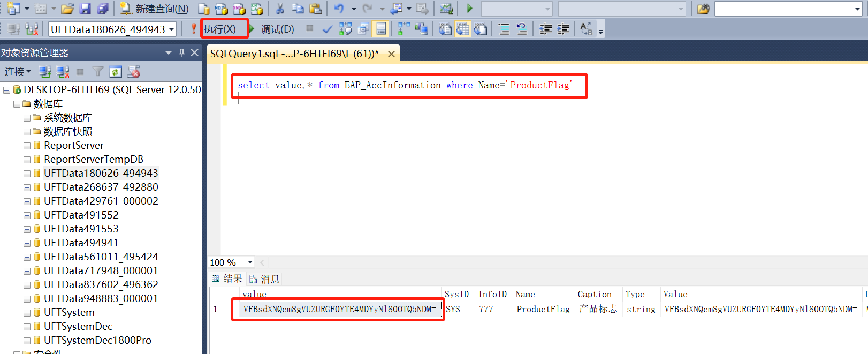Screen dimensions: 868x354
Task: Open the UFTData180626_494943 database dropdown
Action: coord(172,29)
